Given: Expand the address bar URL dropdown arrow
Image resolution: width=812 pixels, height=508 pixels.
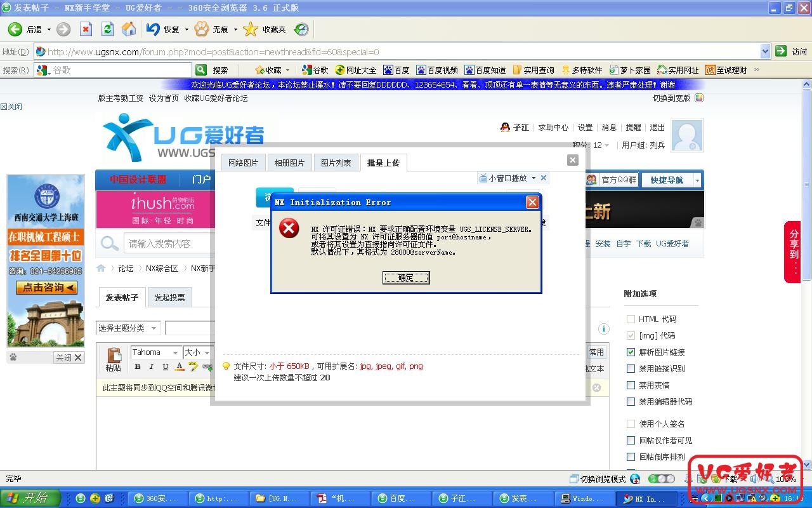Looking at the screenshot, I should [765, 51].
